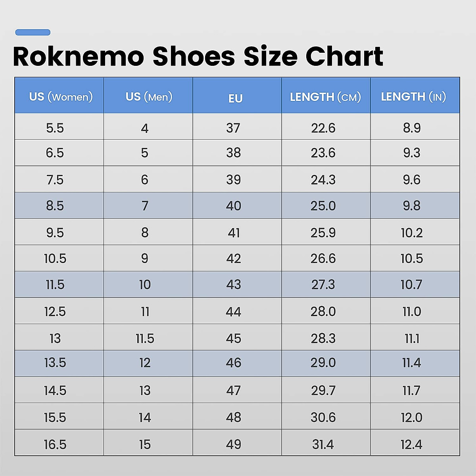Click the 25.0 cm length cell
Viewport: 476px width, 476px height.
(323, 205)
